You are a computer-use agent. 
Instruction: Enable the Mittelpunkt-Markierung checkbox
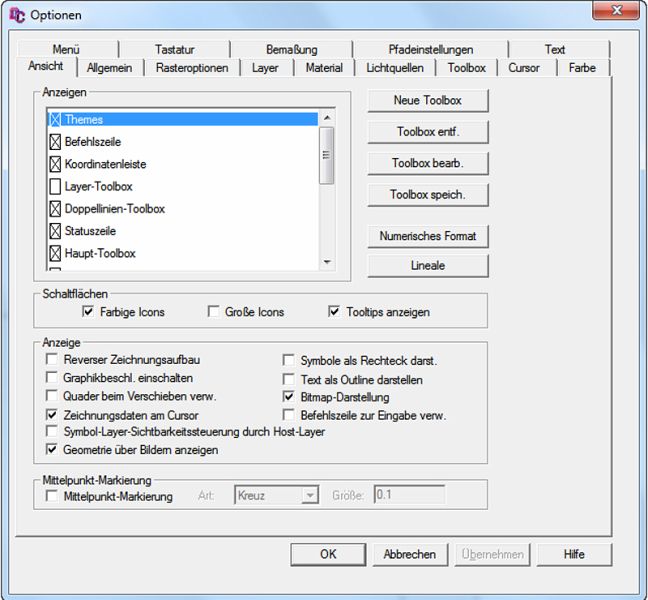pos(52,496)
